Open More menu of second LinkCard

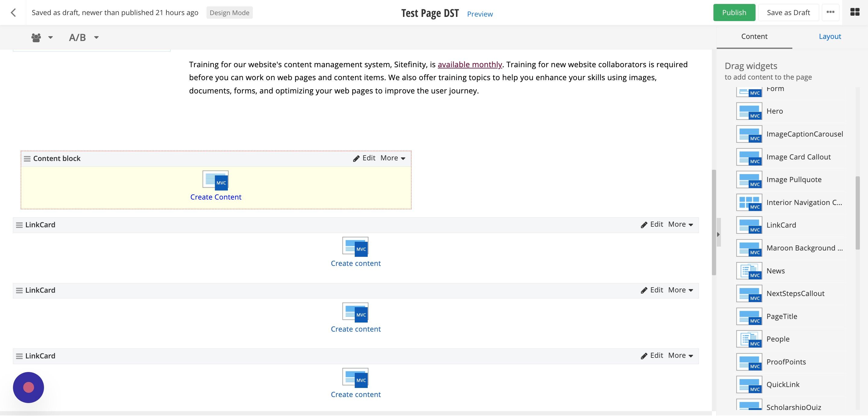[x=681, y=290]
